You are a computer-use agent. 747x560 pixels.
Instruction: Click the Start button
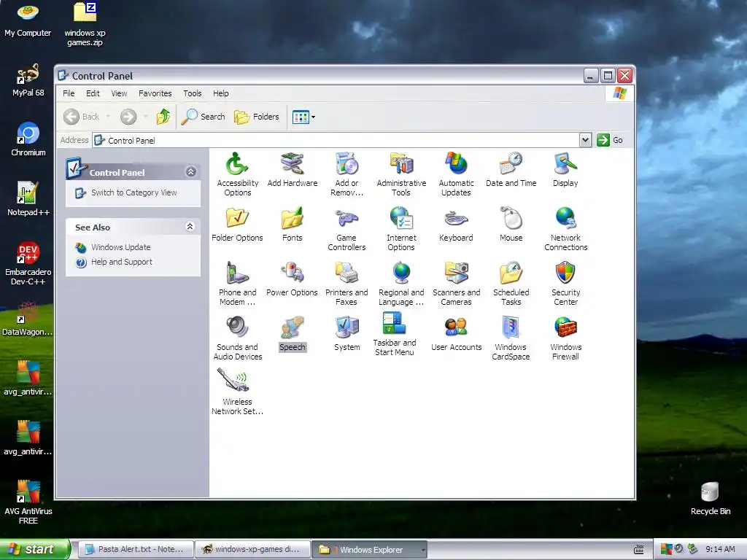tap(34, 549)
